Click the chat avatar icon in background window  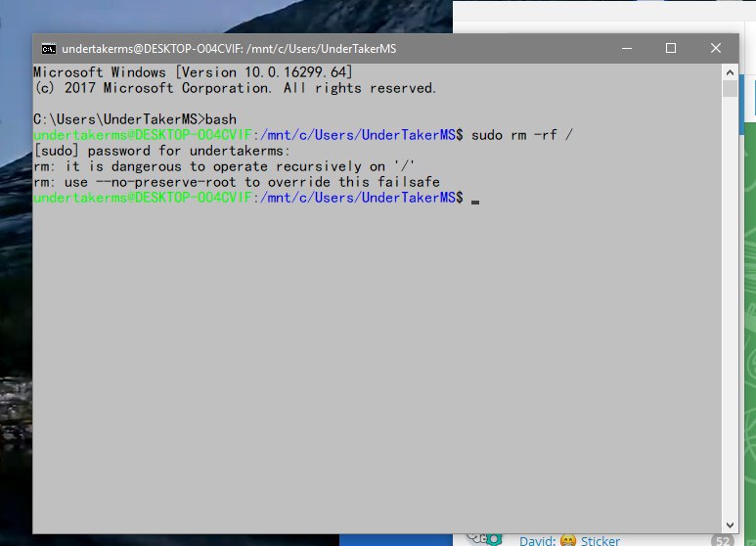pos(484,539)
